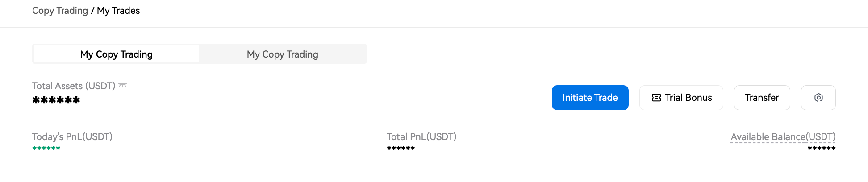Click the breadcrumb slash separator
The height and width of the screenshot is (182, 868).
click(92, 11)
